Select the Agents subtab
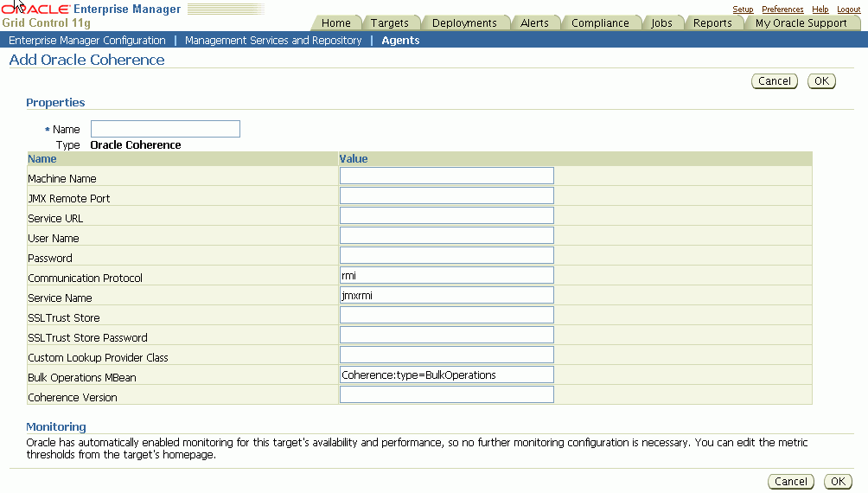868x493 pixels. [x=400, y=41]
